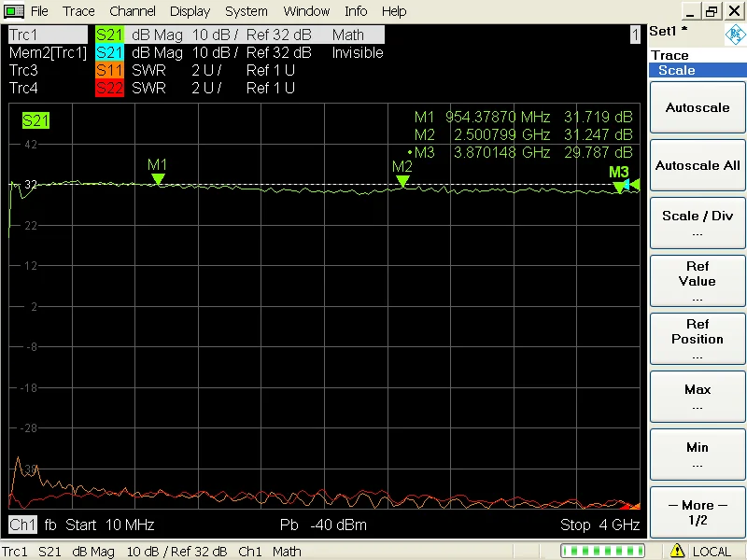The width and height of the screenshot is (747, 560).
Task: Click the red S22 swatch for Trc4
Action: click(109, 89)
